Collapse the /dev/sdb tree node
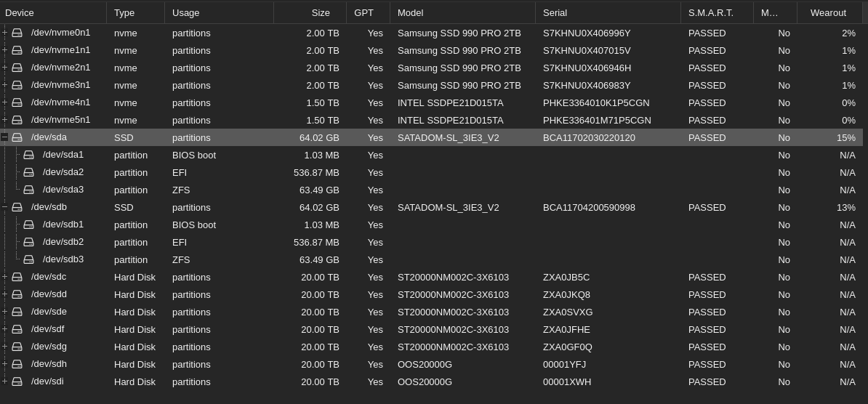868x404 pixels. point(4,207)
